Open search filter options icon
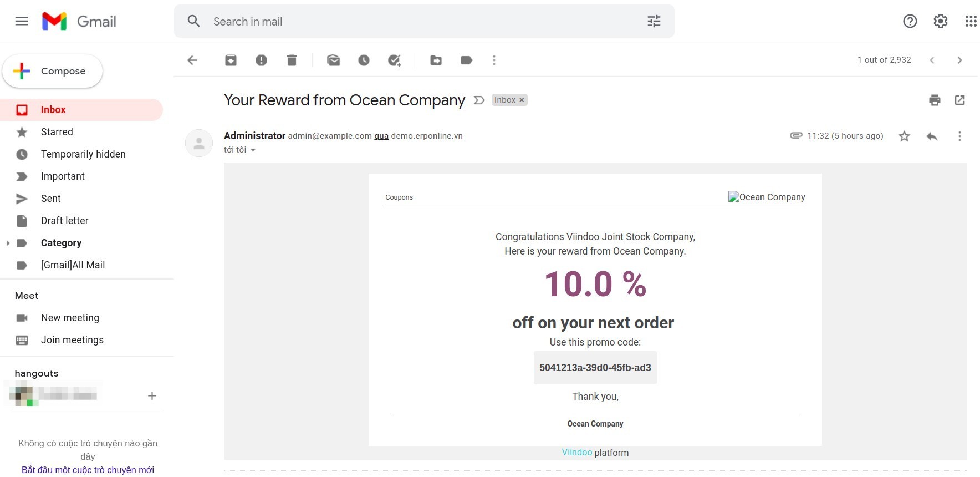Viewport: 980px width, 477px height. click(x=654, y=21)
